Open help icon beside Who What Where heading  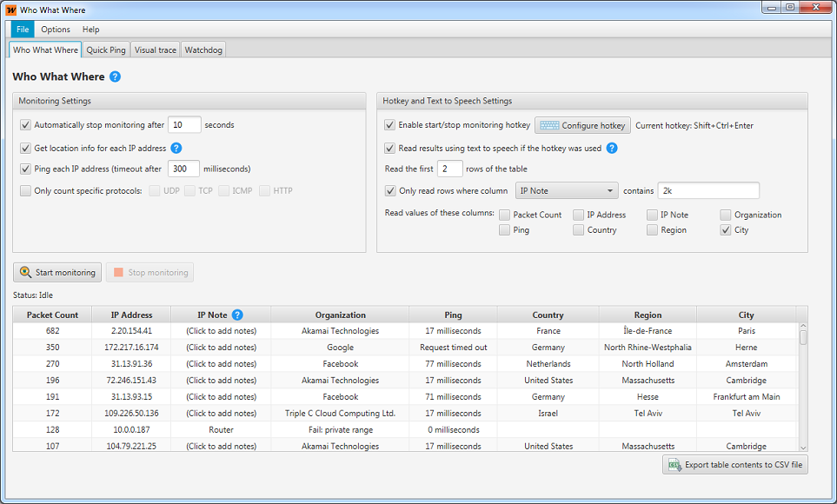[115, 76]
